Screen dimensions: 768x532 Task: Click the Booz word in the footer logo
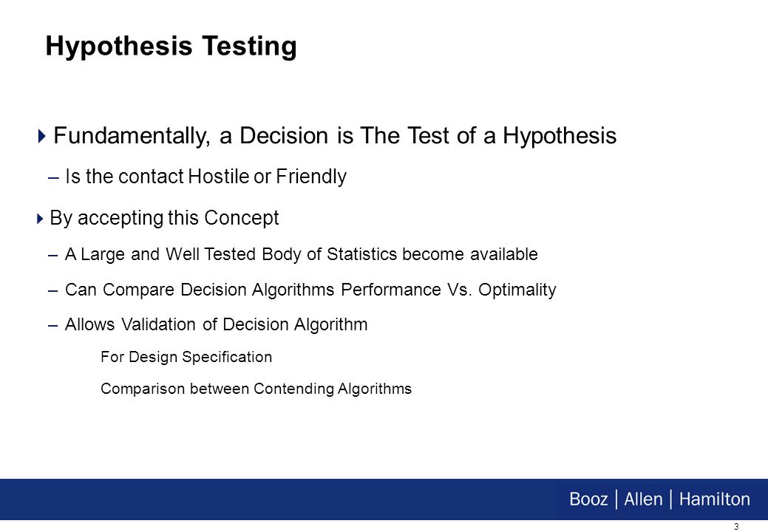click(x=588, y=499)
